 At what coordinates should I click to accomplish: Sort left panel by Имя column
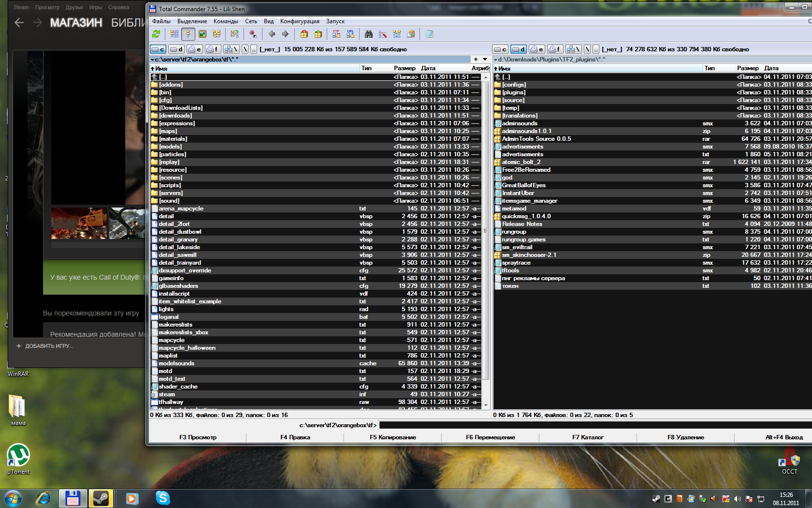pyautogui.click(x=255, y=68)
